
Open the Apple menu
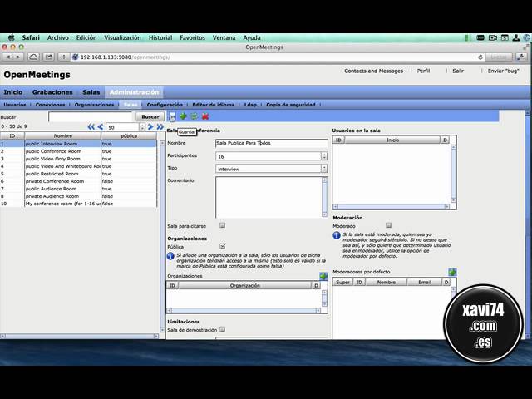[x=11, y=37]
